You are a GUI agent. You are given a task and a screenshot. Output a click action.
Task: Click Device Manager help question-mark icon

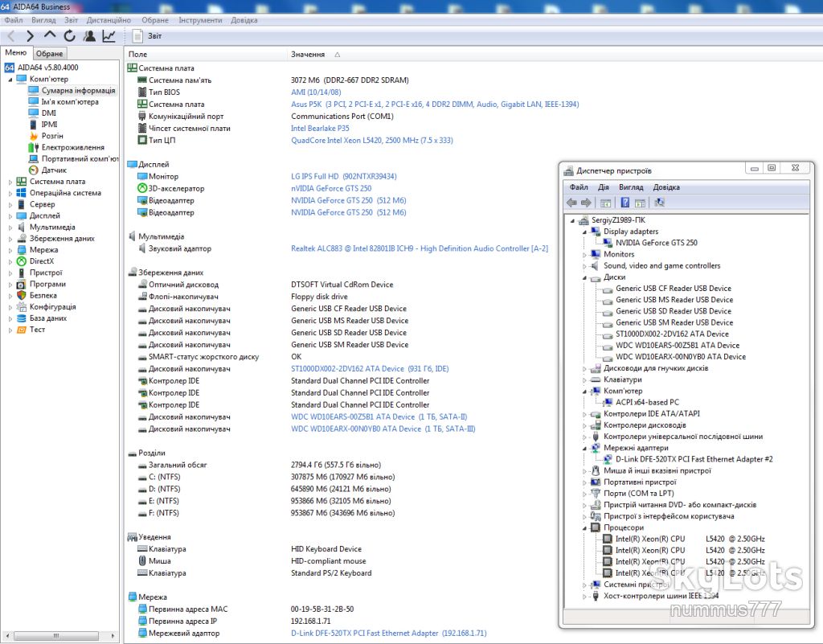[x=625, y=203]
